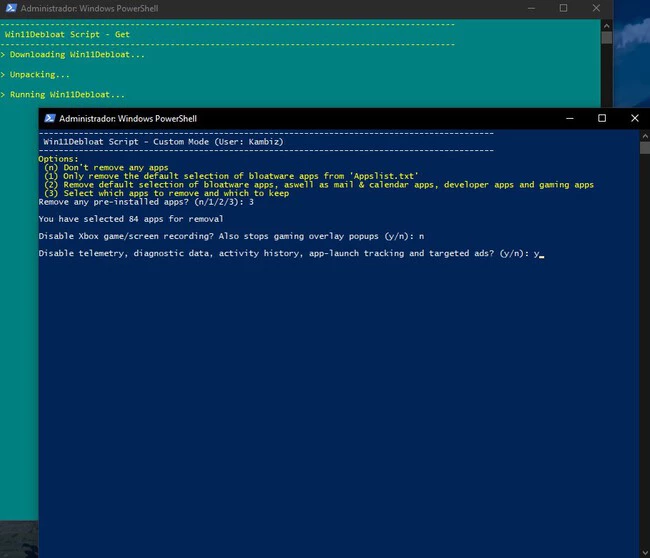Screen dimensions: 650x558
Task: Maximize the background PowerShell window
Action: tap(563, 8)
